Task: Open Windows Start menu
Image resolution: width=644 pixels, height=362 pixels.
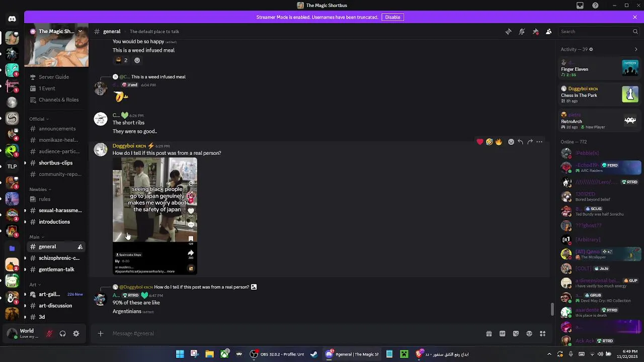Action: coord(180,354)
